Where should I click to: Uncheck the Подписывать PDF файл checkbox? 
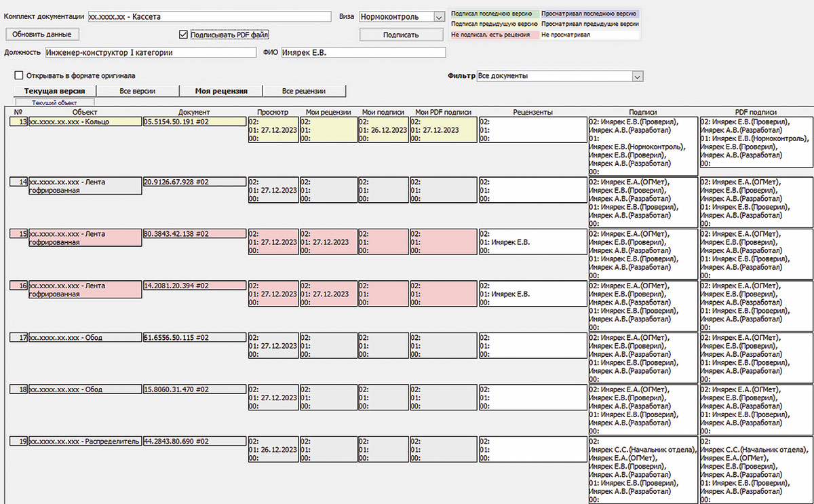tap(183, 35)
